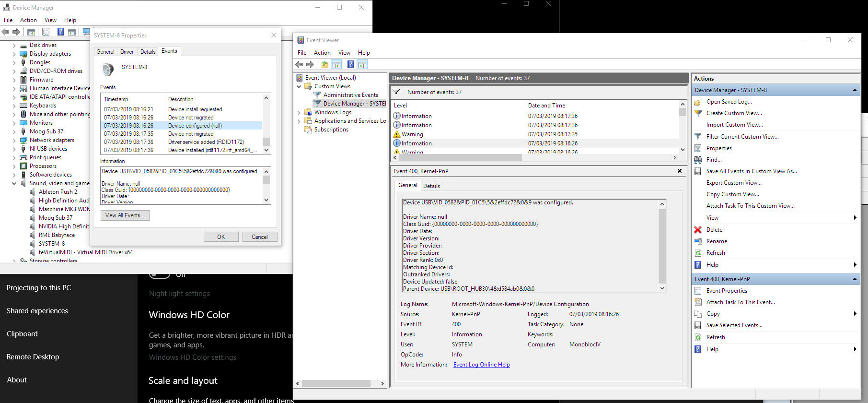This screenshot has height=403, width=868.
Task: Click Import Custom View action
Action: pyautogui.click(x=735, y=125)
